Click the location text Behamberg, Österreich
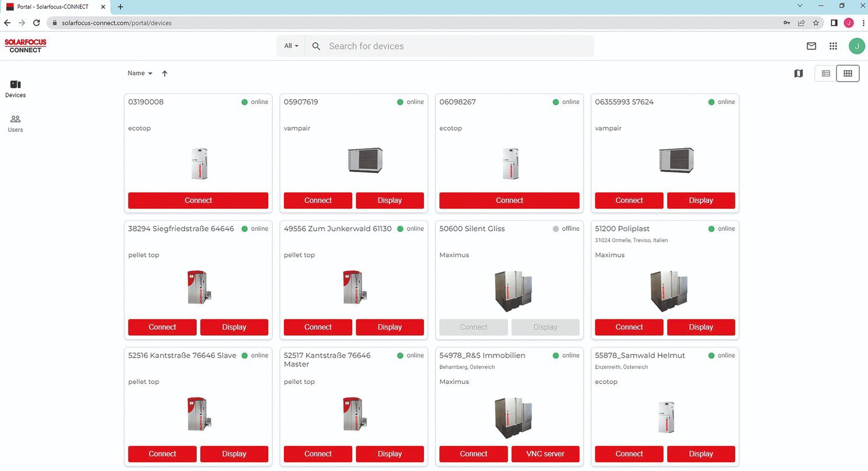868x471 pixels. 467,367
